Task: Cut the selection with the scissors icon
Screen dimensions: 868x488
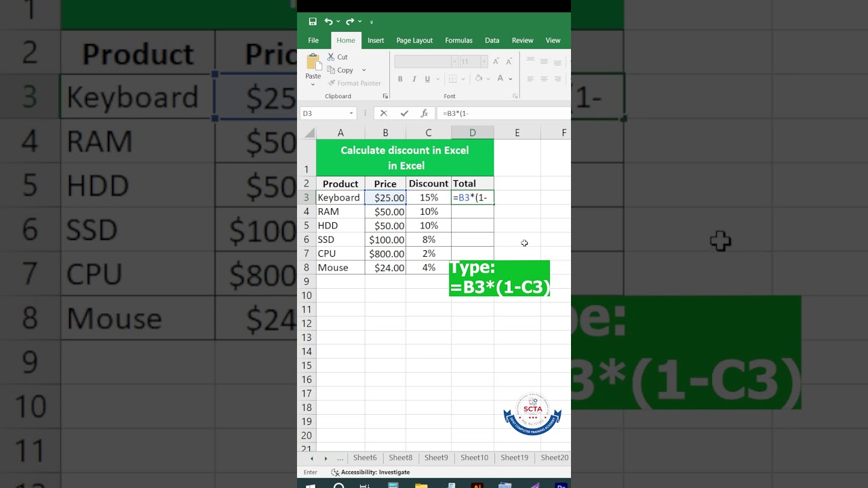Action: (337, 57)
